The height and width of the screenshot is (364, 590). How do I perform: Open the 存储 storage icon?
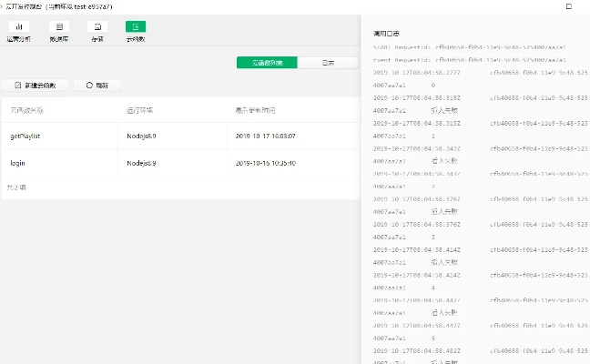[x=97, y=26]
